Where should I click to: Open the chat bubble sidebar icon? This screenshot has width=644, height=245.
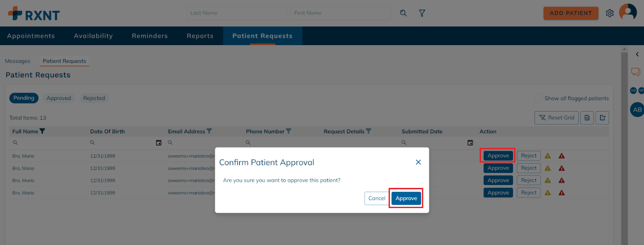click(636, 72)
